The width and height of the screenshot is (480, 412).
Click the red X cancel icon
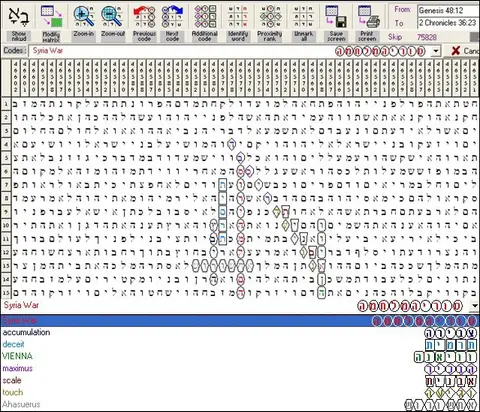click(x=456, y=51)
